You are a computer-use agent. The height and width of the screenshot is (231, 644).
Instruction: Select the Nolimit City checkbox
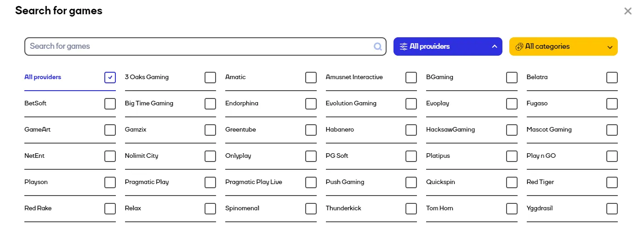pyautogui.click(x=210, y=156)
